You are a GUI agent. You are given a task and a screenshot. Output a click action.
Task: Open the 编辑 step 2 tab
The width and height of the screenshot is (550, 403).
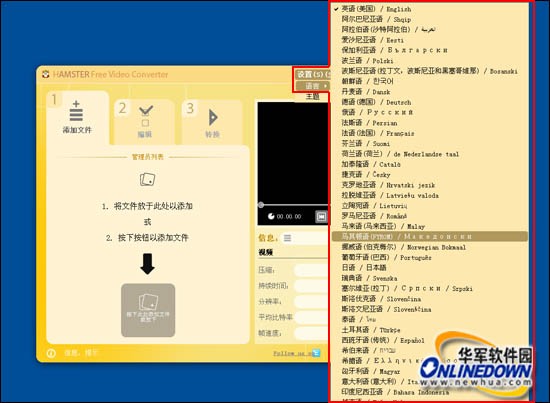point(145,122)
